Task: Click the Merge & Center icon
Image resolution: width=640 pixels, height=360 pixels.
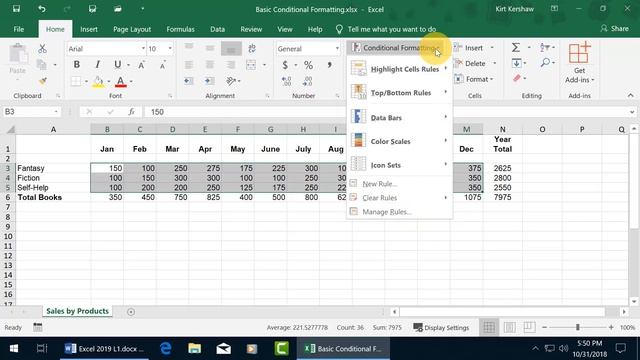Action: pyautogui.click(x=251, y=64)
